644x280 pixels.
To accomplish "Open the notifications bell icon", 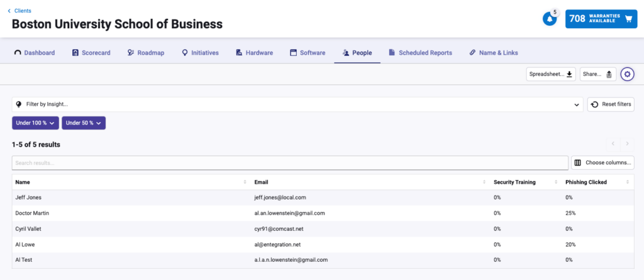I will [x=549, y=19].
